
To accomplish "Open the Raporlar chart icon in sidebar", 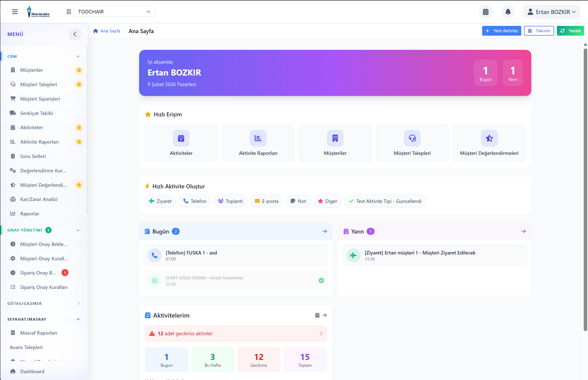I will [13, 213].
